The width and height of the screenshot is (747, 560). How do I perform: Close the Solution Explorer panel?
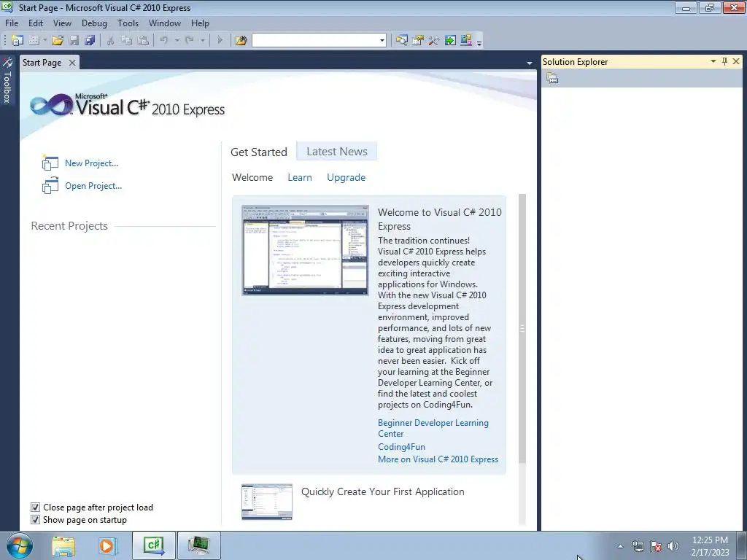tap(736, 61)
